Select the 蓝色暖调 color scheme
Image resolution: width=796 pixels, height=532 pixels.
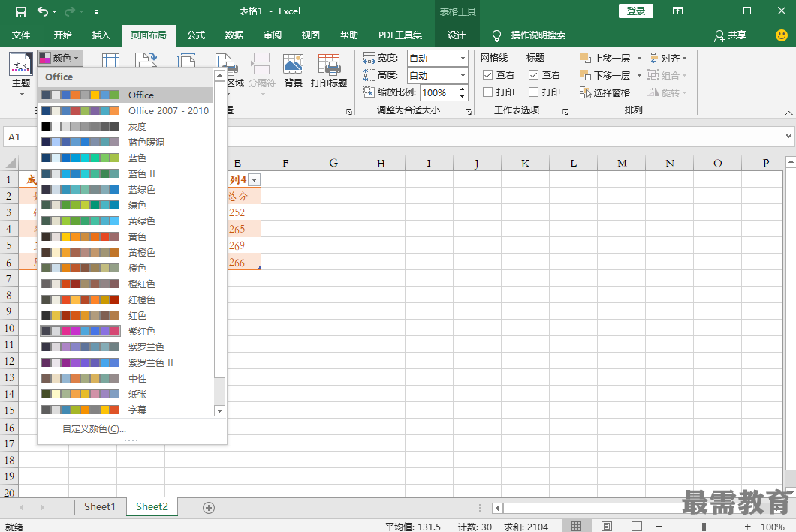[126, 142]
